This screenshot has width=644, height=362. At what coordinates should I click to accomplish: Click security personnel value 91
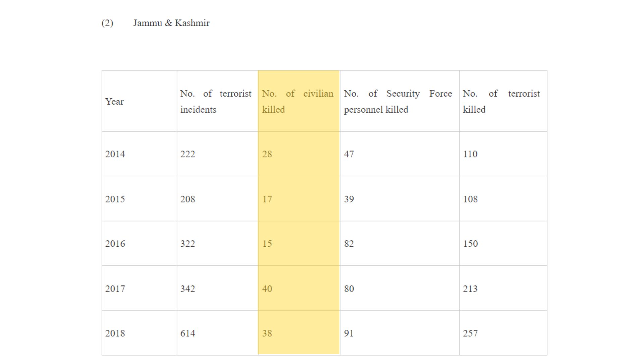click(349, 334)
